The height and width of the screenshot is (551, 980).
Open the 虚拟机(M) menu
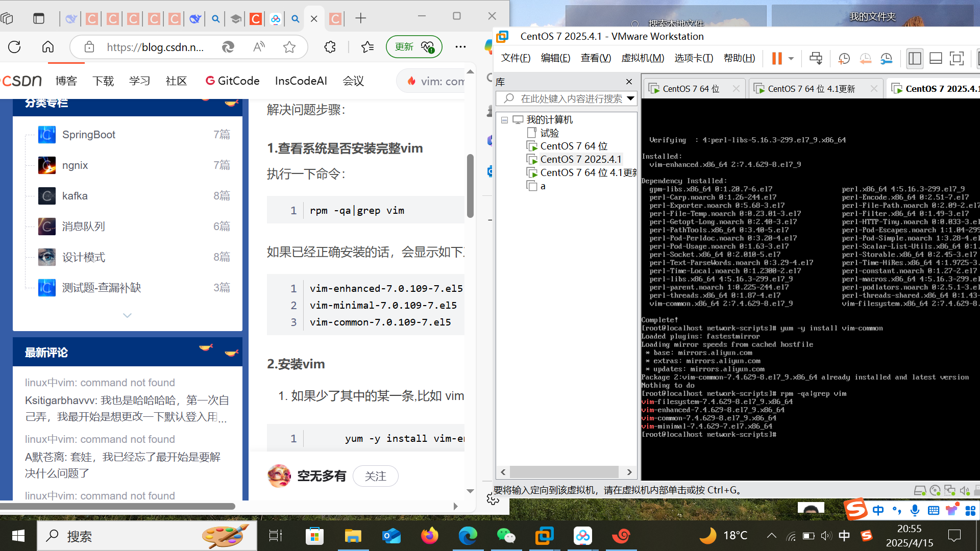click(642, 58)
